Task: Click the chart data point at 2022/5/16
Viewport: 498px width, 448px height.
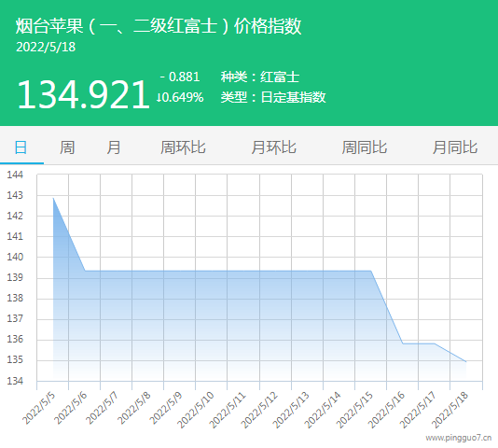Action: [403, 343]
